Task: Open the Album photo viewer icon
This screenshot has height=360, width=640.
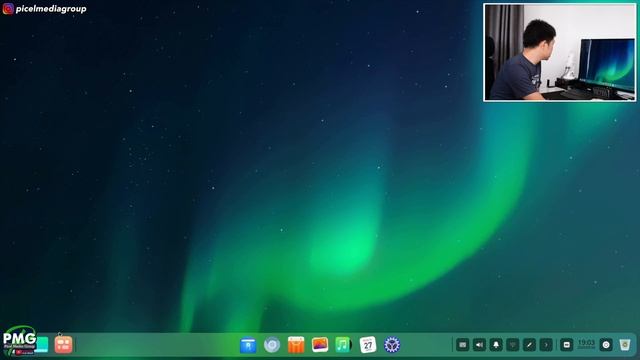Action: coord(320,345)
